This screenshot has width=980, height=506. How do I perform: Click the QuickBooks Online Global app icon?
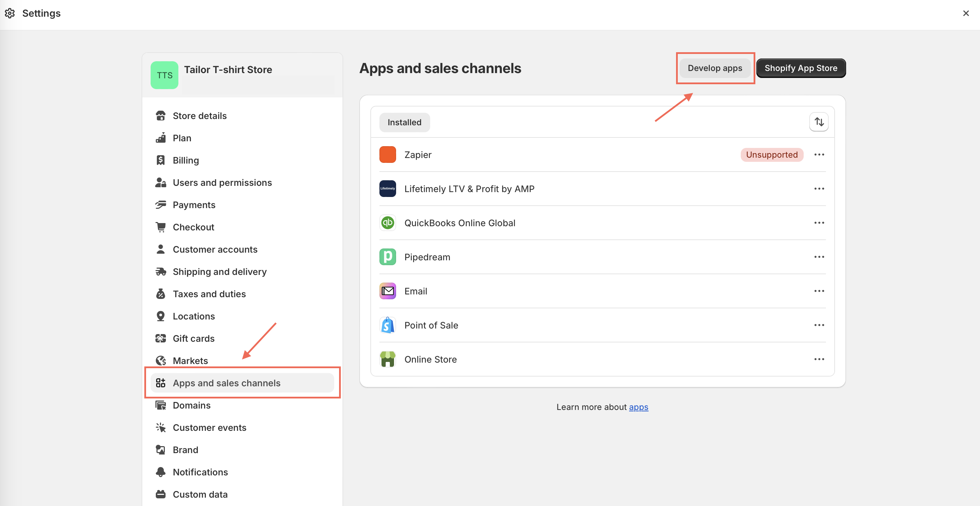(387, 223)
